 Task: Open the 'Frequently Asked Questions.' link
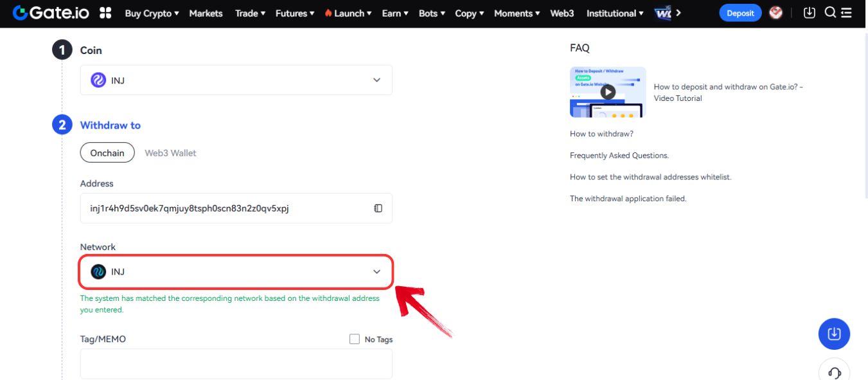pos(619,156)
